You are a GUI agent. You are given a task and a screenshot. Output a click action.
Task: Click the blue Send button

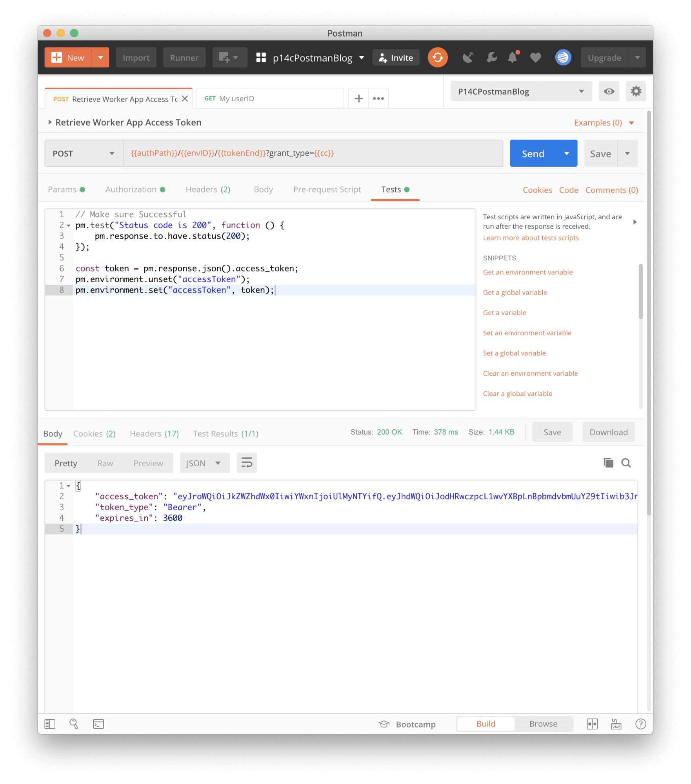tap(533, 153)
